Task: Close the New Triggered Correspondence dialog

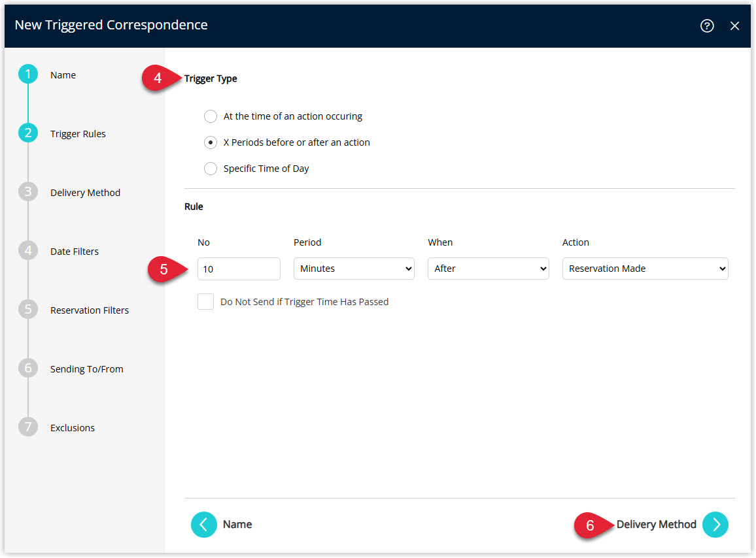Action: point(734,26)
